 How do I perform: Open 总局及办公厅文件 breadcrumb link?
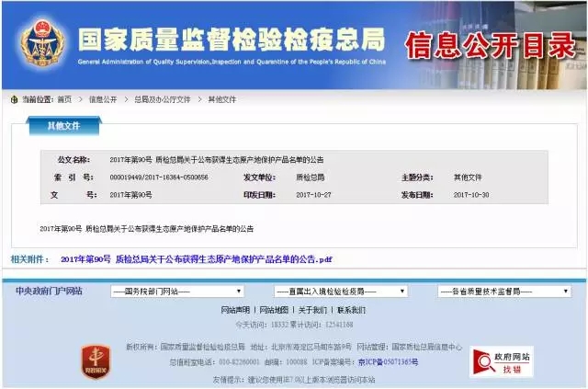[x=163, y=99]
